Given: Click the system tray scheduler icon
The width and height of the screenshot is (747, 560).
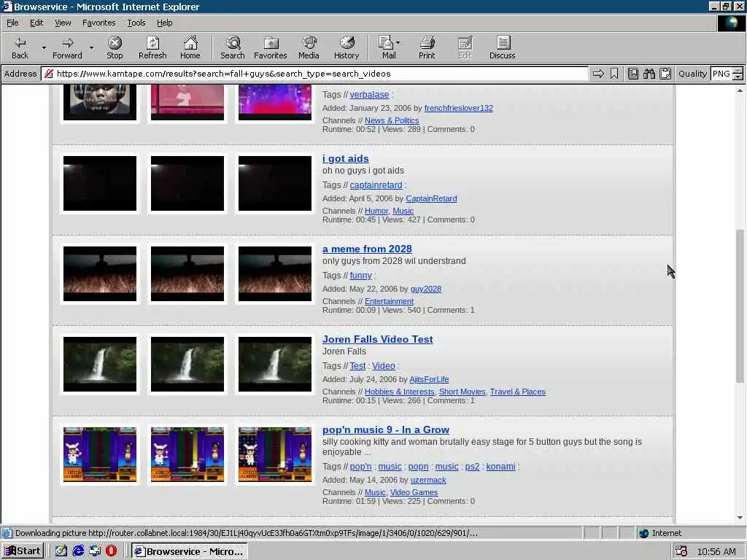Looking at the screenshot, I should point(681,551).
